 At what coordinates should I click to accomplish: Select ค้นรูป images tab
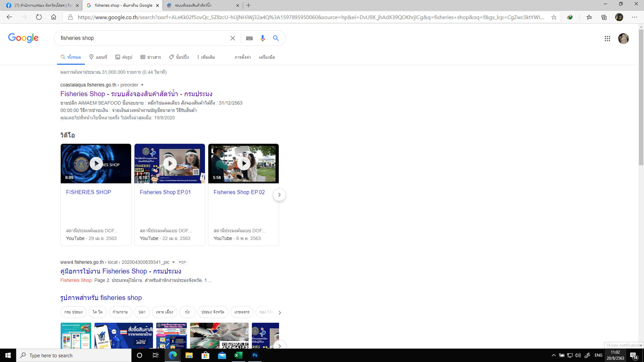point(124,57)
